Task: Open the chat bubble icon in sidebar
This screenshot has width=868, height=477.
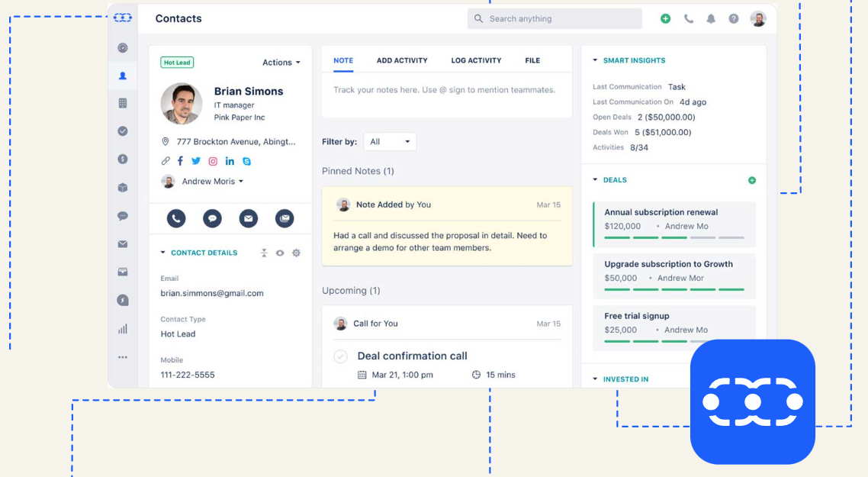Action: (123, 215)
